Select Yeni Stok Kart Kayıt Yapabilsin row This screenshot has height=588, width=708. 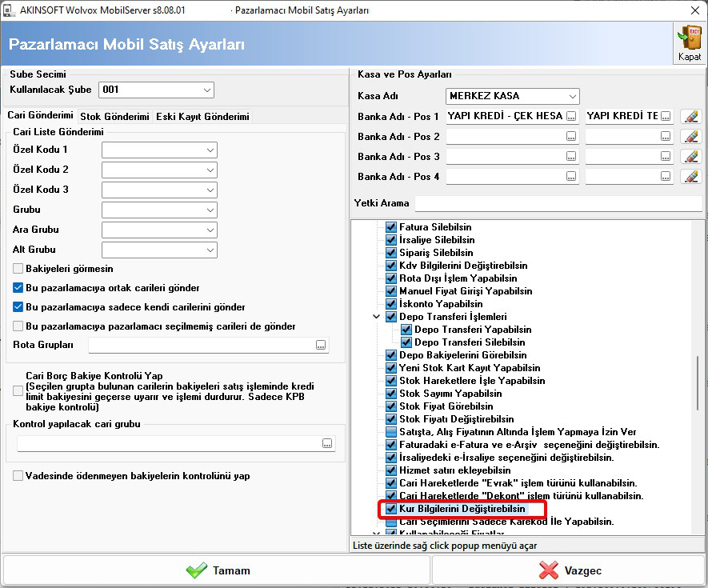(470, 368)
